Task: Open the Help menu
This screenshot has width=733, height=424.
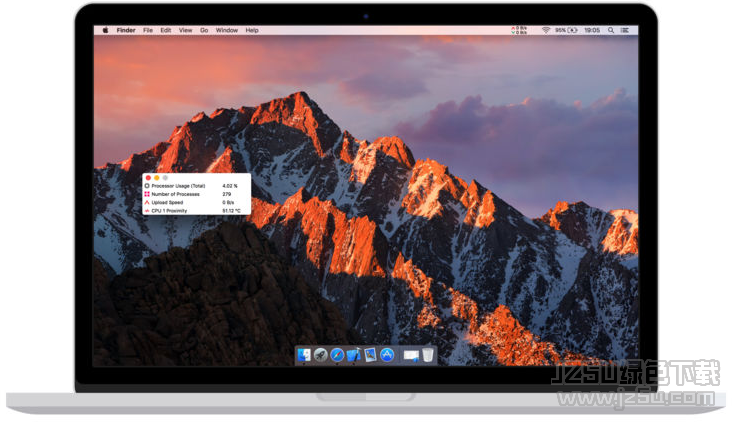Action: (x=252, y=30)
